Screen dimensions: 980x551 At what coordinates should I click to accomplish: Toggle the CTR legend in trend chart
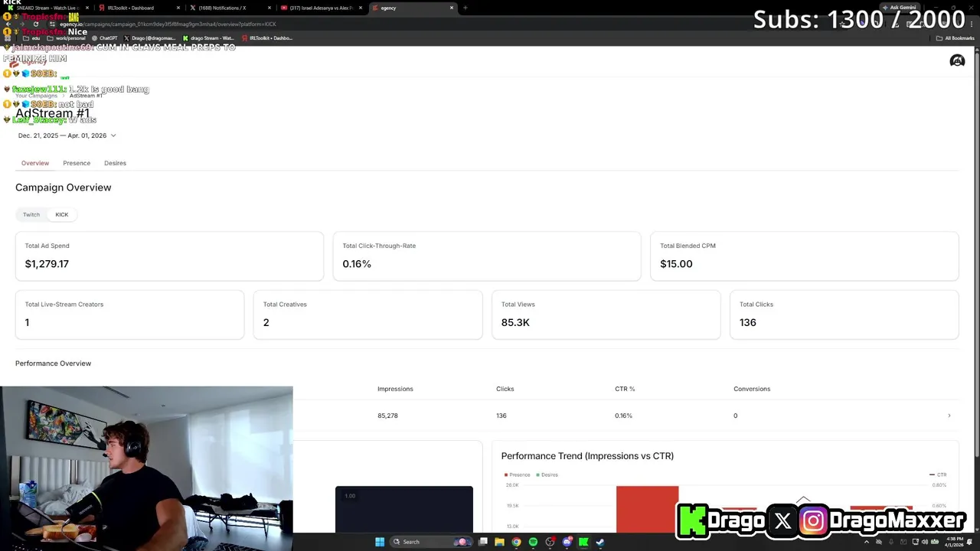[938, 474]
